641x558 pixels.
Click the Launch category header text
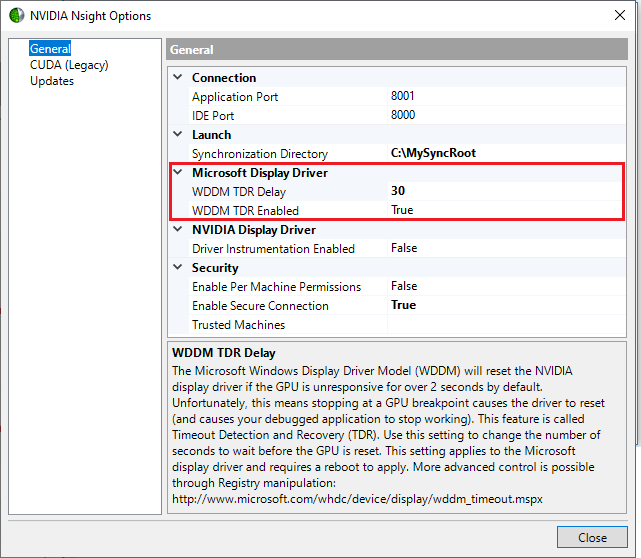(x=211, y=135)
